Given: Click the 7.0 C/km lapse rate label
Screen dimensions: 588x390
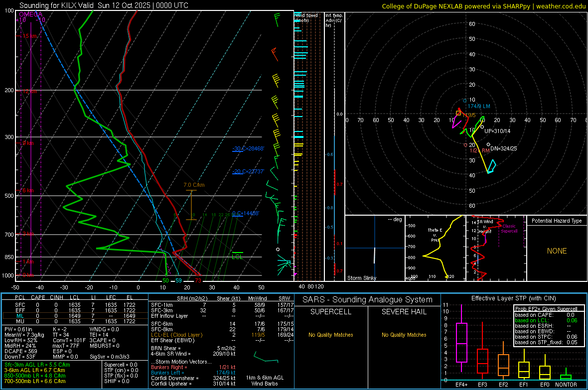Looking at the screenshot, I should coord(194,185).
